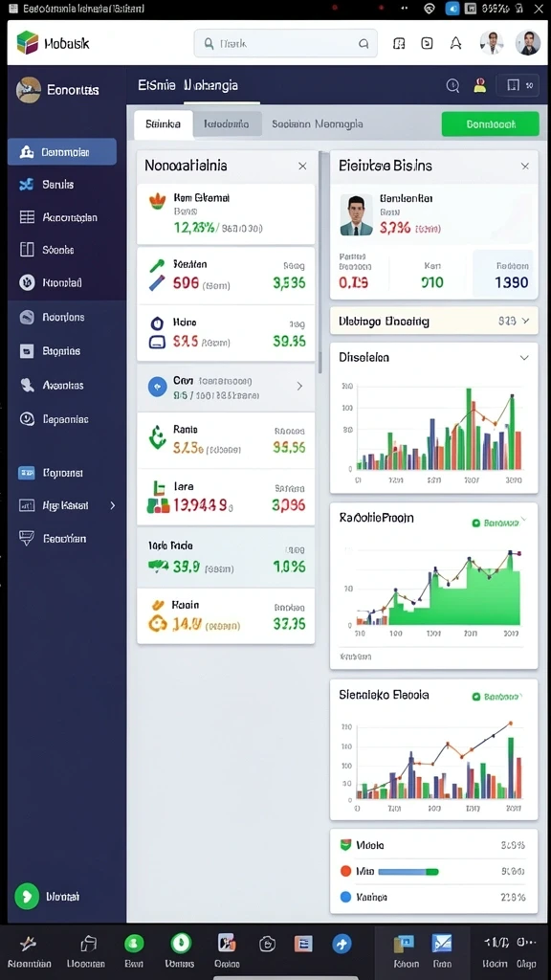Click the Noomtian icon in bottom bar

[28, 943]
